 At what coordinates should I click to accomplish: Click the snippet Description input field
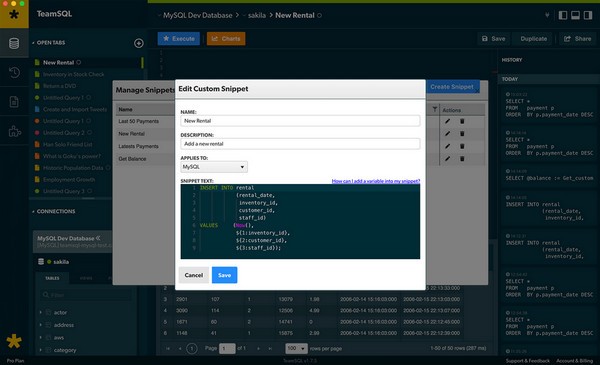(300, 144)
